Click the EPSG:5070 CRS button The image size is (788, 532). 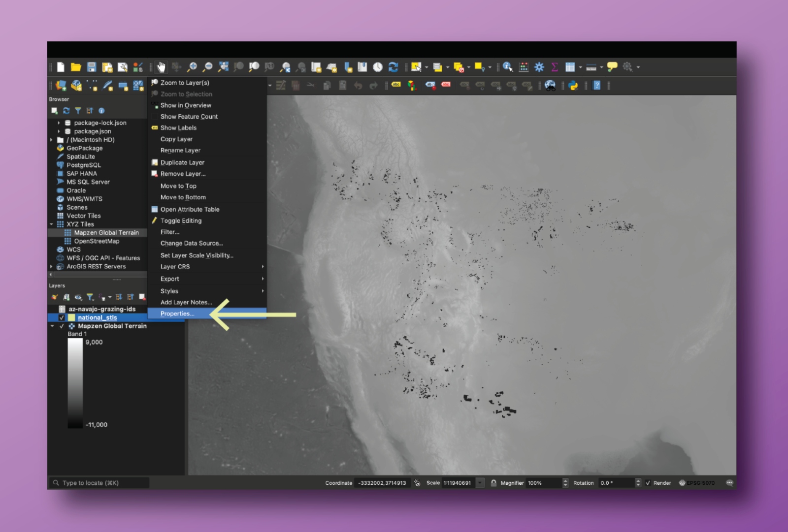(697, 483)
